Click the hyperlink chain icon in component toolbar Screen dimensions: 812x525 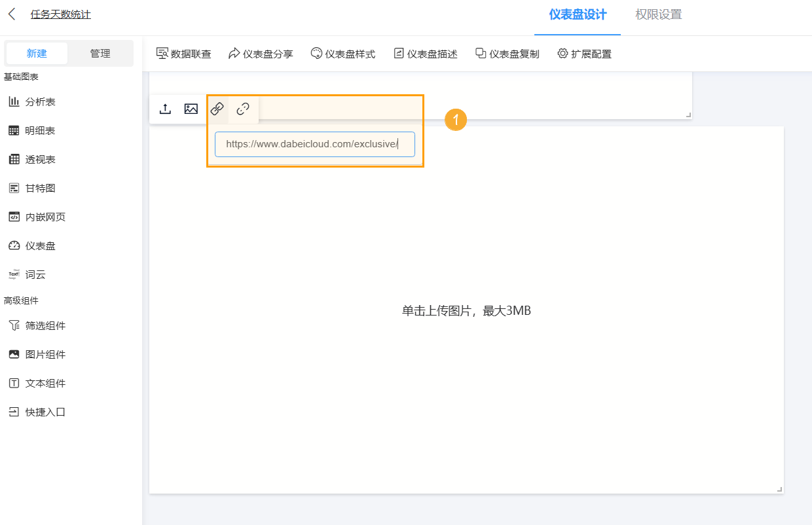point(217,109)
